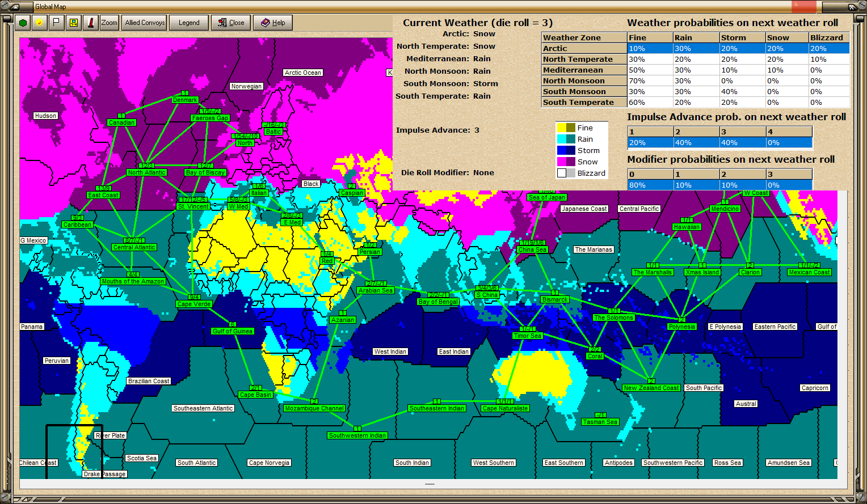
Task: Click the Central Atlantic label
Action: coord(134,247)
